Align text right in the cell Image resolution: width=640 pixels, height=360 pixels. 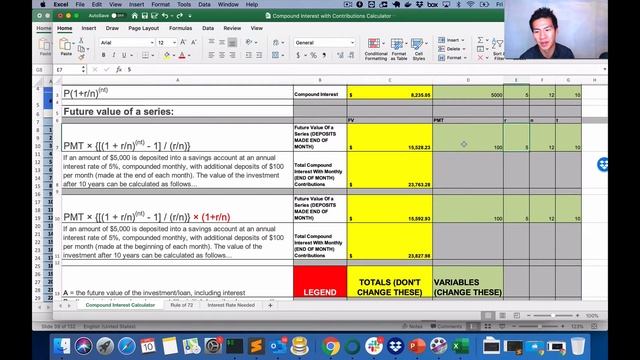[232, 55]
